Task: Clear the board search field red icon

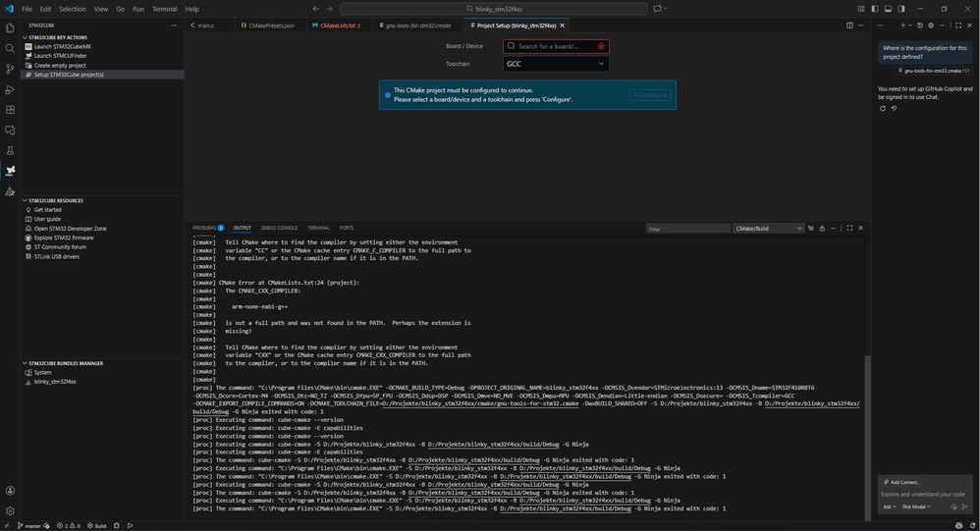Action: 601,46
